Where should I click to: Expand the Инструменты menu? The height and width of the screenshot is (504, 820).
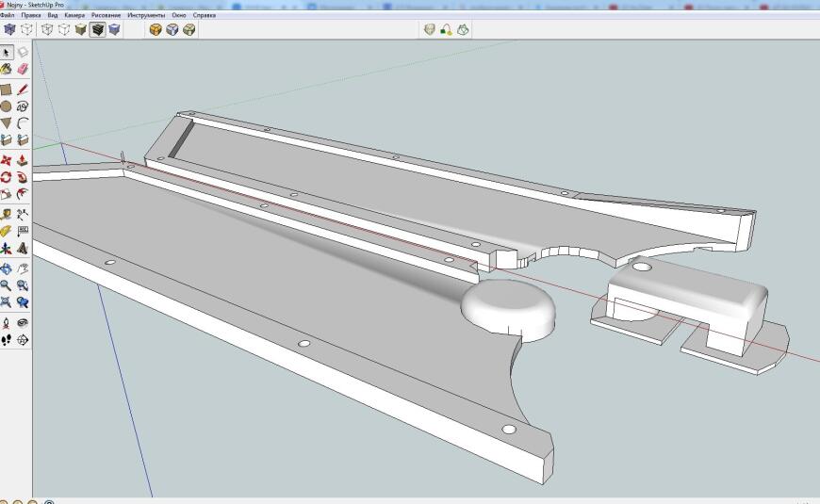[x=145, y=16]
